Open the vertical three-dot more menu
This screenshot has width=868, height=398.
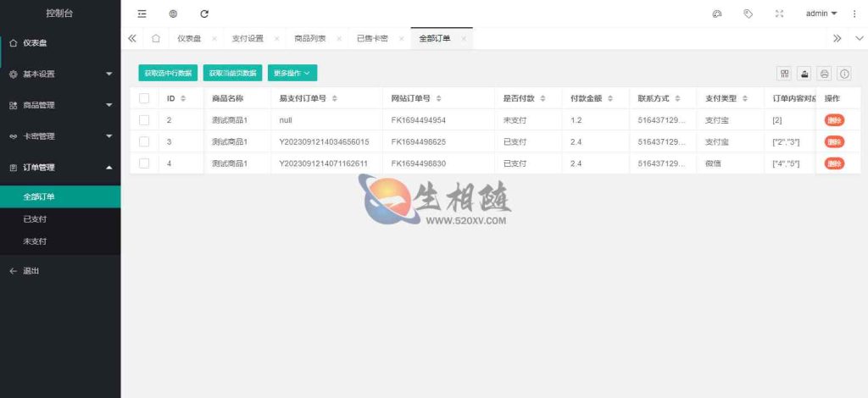pos(854,14)
